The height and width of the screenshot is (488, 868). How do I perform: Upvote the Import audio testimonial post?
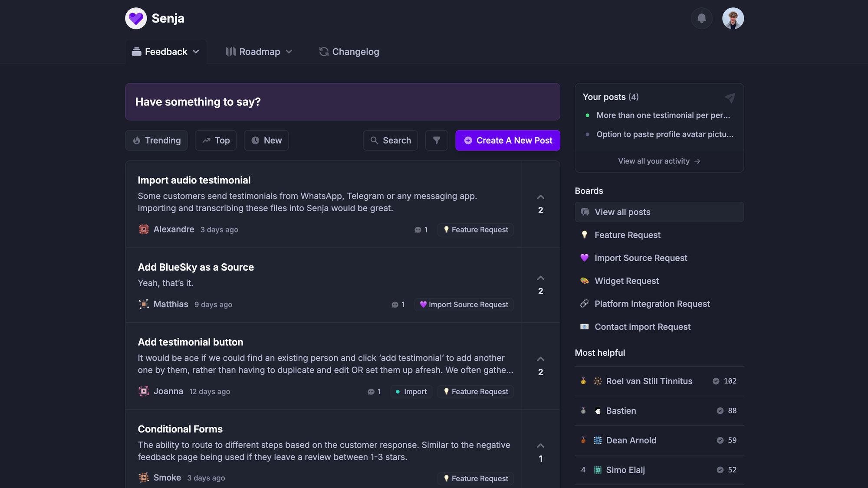[x=540, y=197]
